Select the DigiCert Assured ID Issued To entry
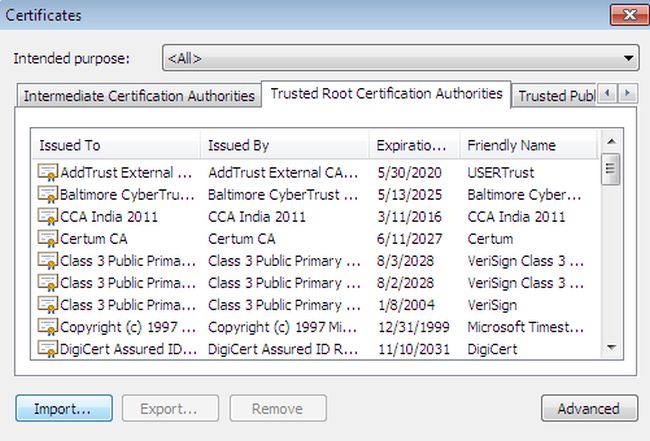Viewport: 650px width, 441px height. click(x=128, y=349)
